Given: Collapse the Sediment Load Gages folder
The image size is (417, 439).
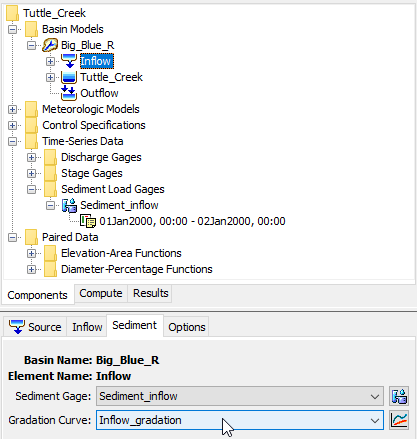Looking at the screenshot, I should click(x=31, y=189).
